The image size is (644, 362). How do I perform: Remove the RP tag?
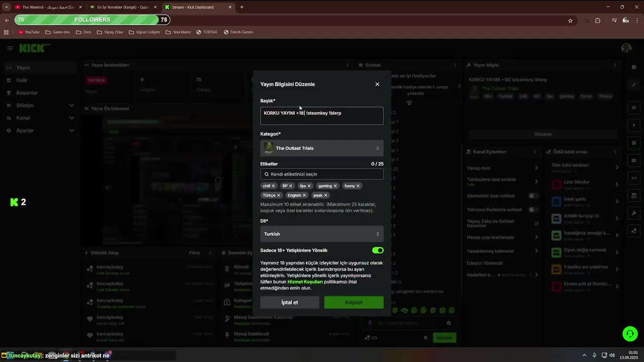coord(291,186)
